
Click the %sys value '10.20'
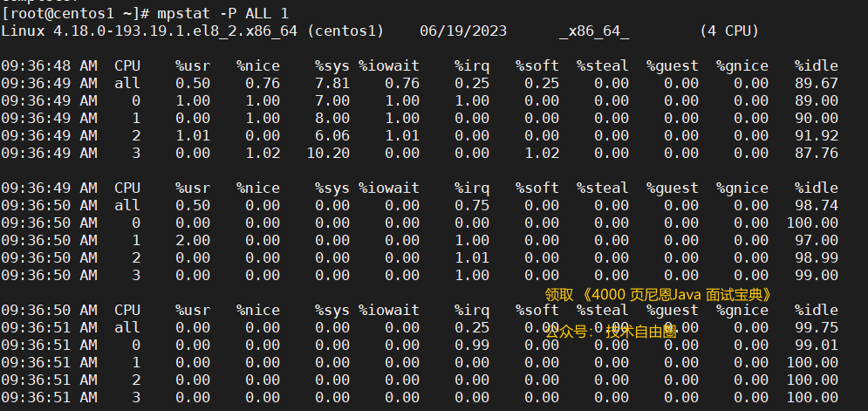328,153
